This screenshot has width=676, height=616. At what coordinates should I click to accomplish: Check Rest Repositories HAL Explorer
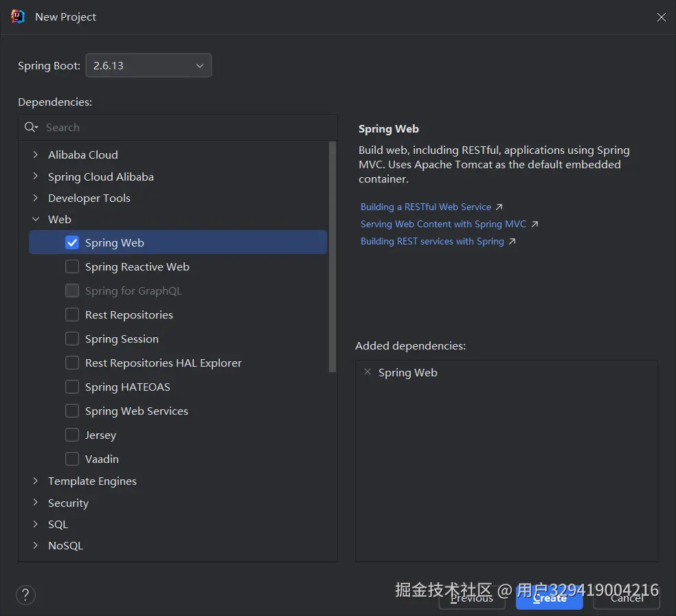coord(72,363)
